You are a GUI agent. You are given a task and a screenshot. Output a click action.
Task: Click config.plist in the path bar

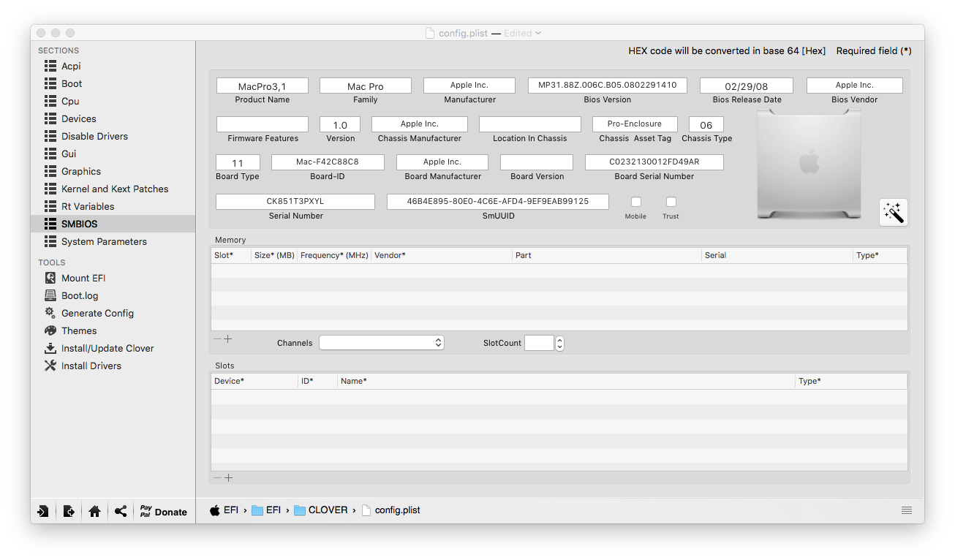[391, 510]
